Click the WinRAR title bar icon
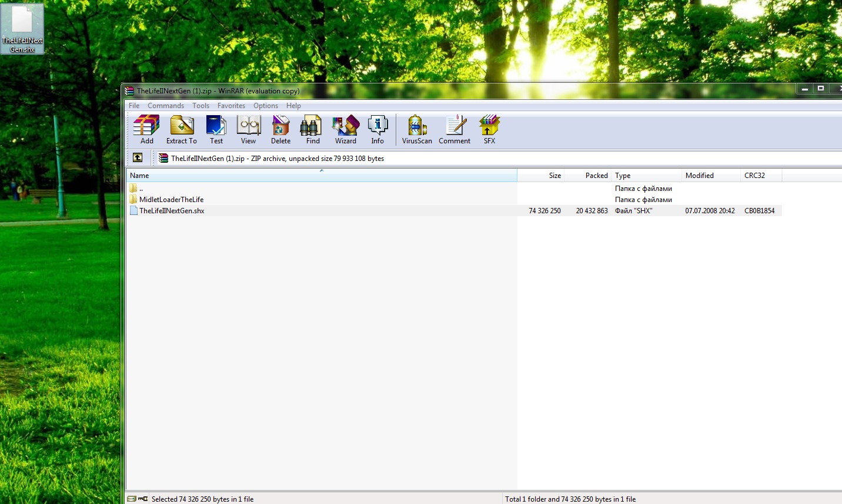Image resolution: width=842 pixels, height=504 pixels. click(x=130, y=91)
